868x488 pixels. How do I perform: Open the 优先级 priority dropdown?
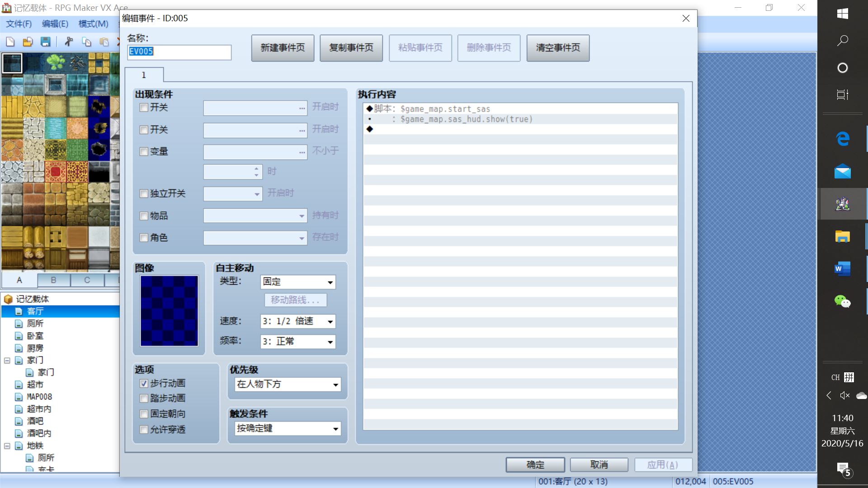[288, 385]
